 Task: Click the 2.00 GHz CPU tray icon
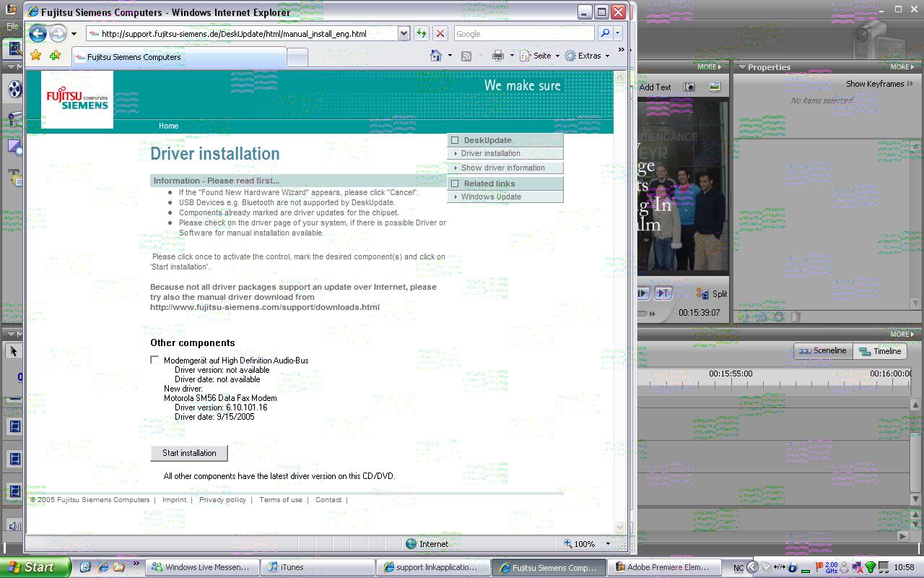(x=832, y=567)
